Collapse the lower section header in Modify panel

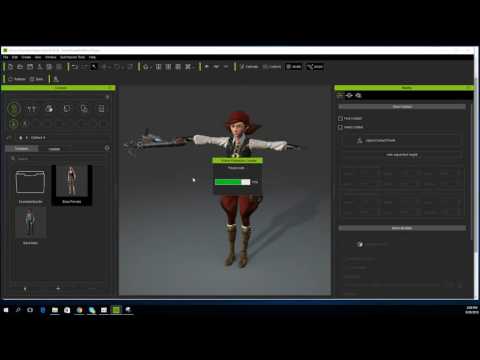coord(402,228)
